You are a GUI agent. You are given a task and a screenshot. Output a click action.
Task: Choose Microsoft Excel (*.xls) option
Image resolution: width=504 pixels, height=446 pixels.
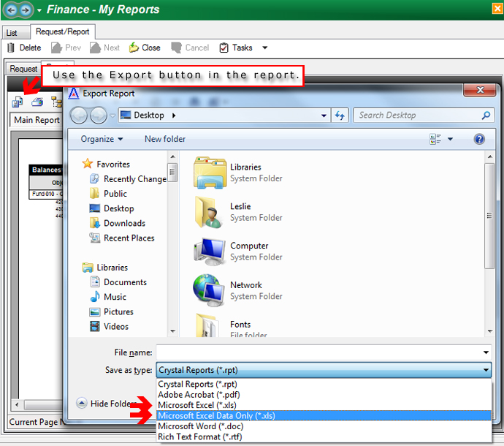pos(324,405)
